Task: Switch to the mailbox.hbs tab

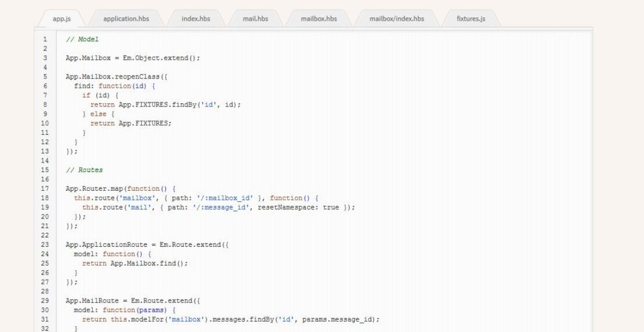Action: tap(319, 19)
